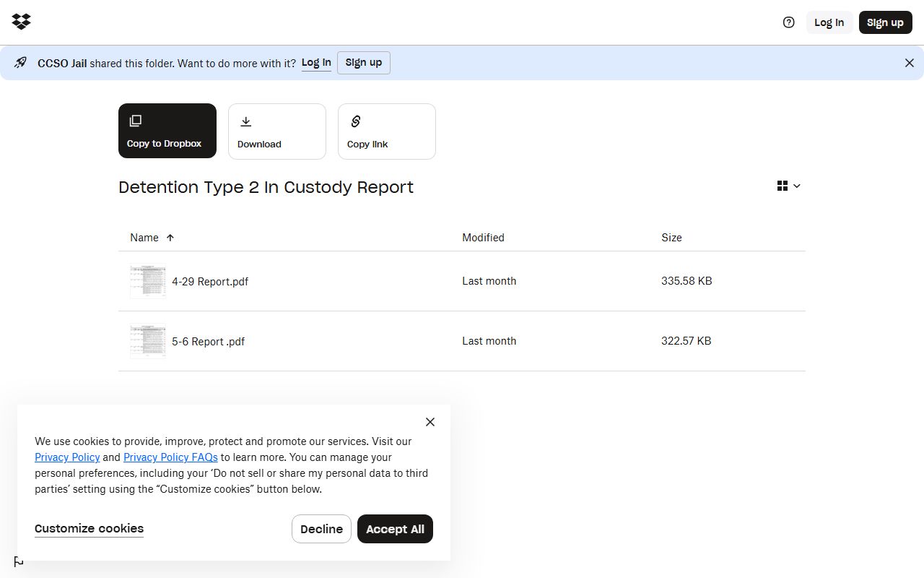
Task: Click the Copy link button
Action: pyautogui.click(x=387, y=131)
